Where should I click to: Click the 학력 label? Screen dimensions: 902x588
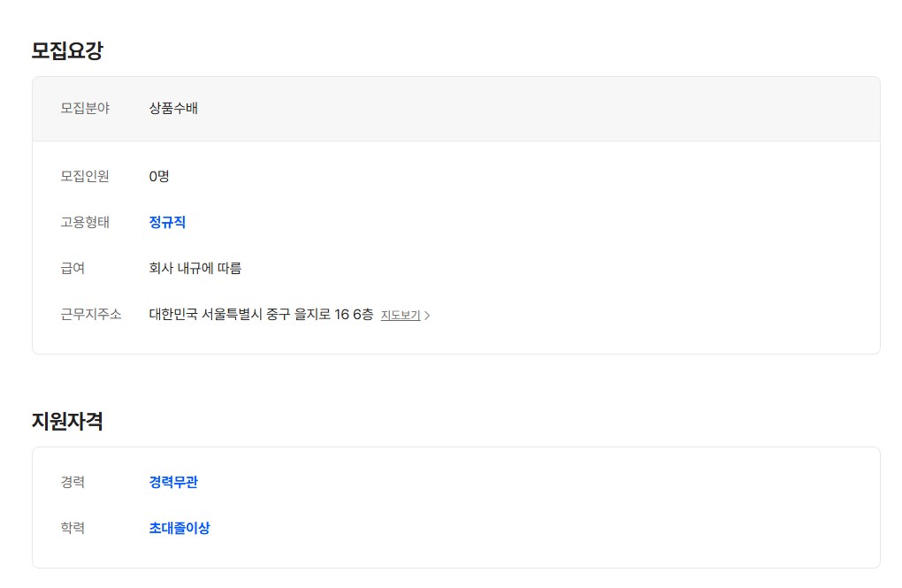point(73,528)
